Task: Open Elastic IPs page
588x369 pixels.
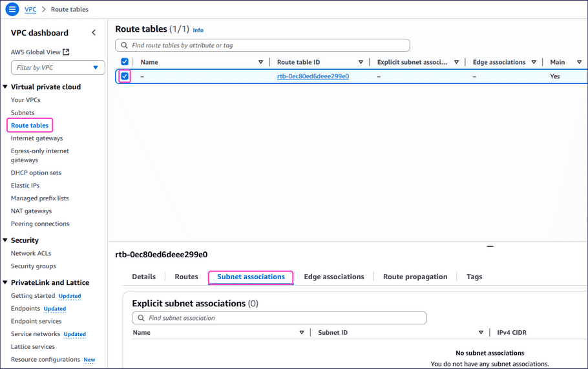Action: point(25,185)
